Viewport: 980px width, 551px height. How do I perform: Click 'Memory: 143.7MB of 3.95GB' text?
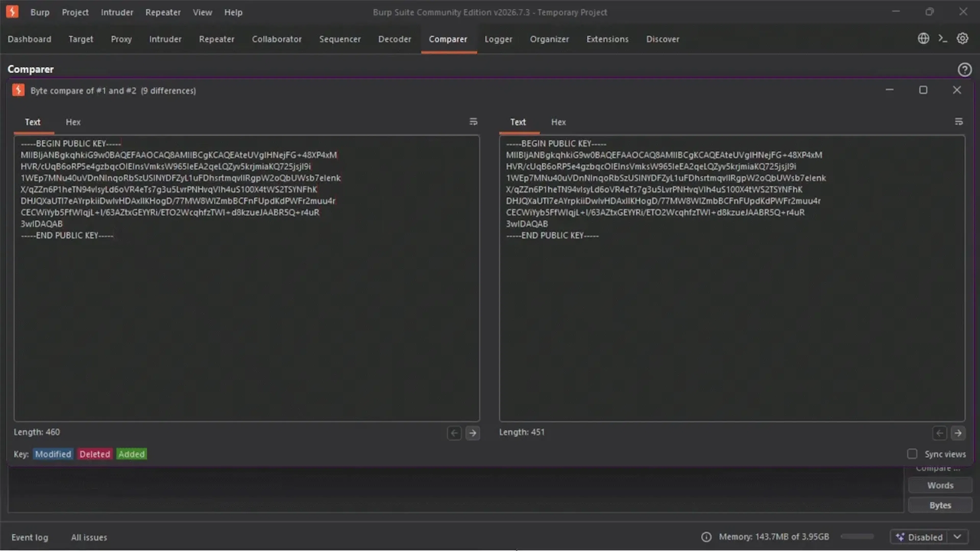tap(774, 536)
